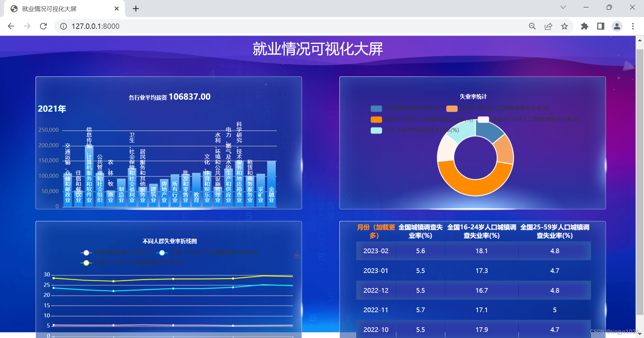
Task: Select the 2022-10 month cell
Action: tap(376, 330)
